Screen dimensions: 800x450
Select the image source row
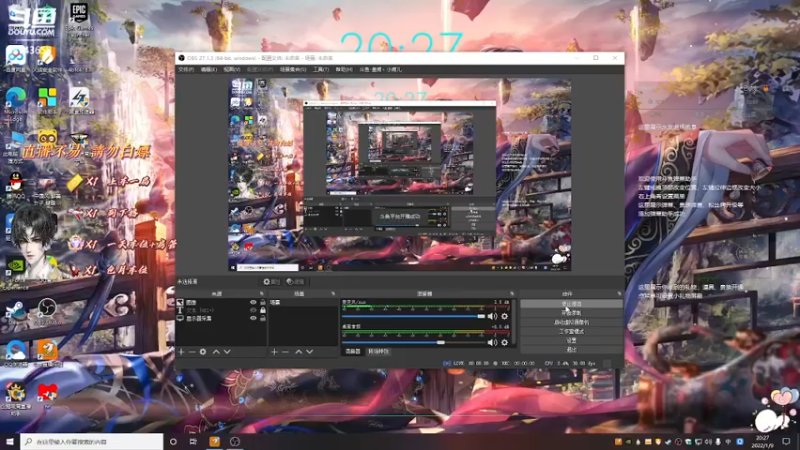pos(220,303)
